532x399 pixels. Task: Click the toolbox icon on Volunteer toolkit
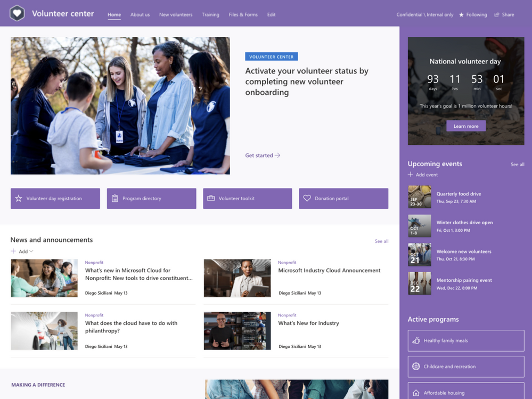(211, 198)
